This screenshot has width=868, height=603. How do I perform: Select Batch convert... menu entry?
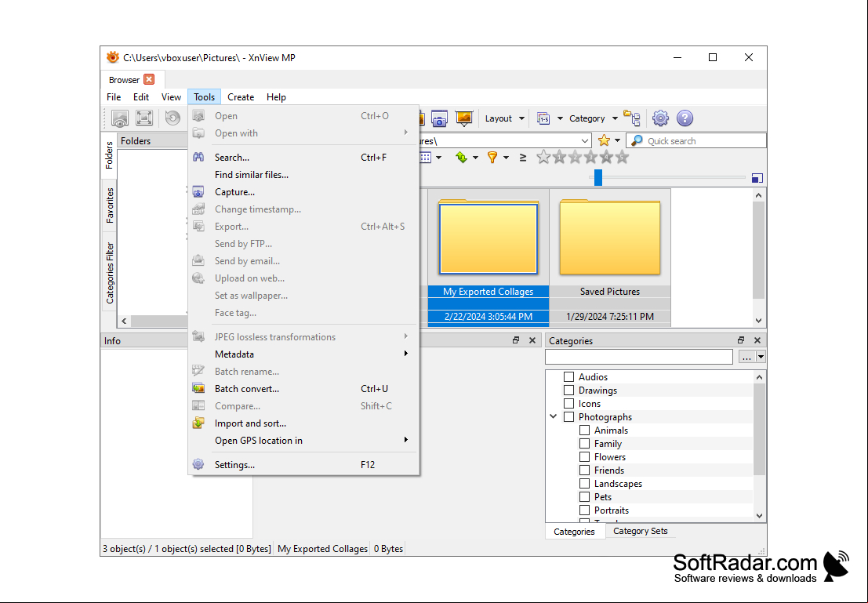[303, 389]
